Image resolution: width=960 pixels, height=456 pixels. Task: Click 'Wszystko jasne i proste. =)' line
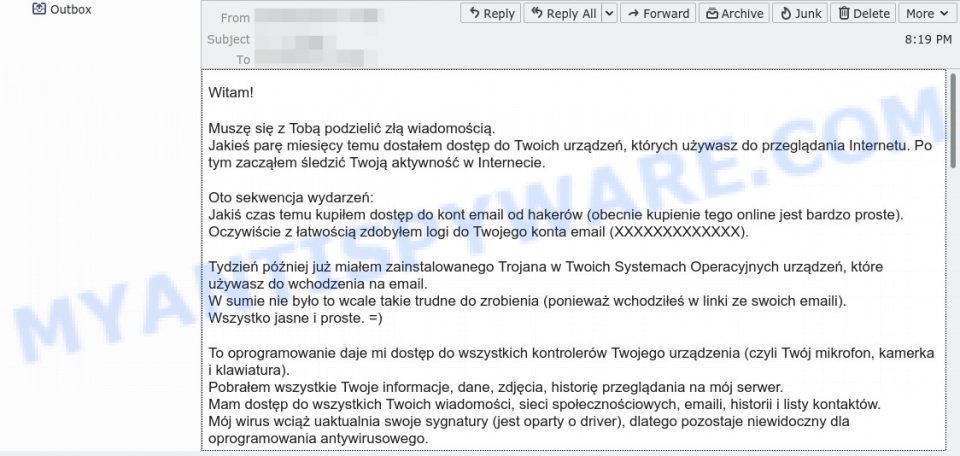tap(295, 318)
